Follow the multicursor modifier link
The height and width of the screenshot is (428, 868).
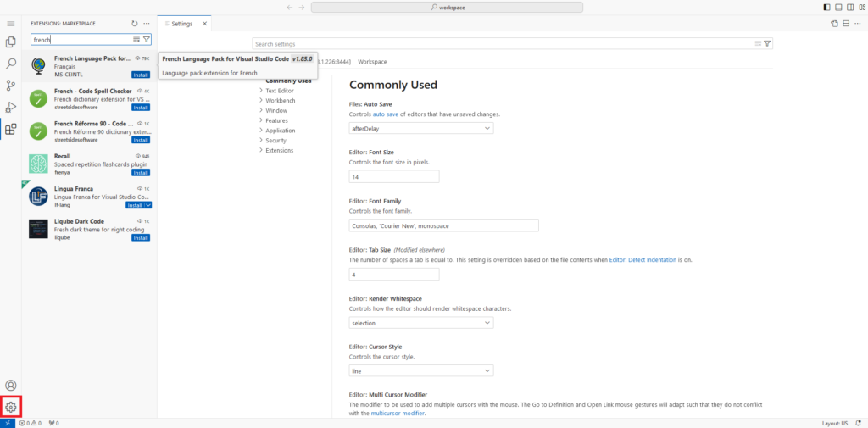click(398, 413)
